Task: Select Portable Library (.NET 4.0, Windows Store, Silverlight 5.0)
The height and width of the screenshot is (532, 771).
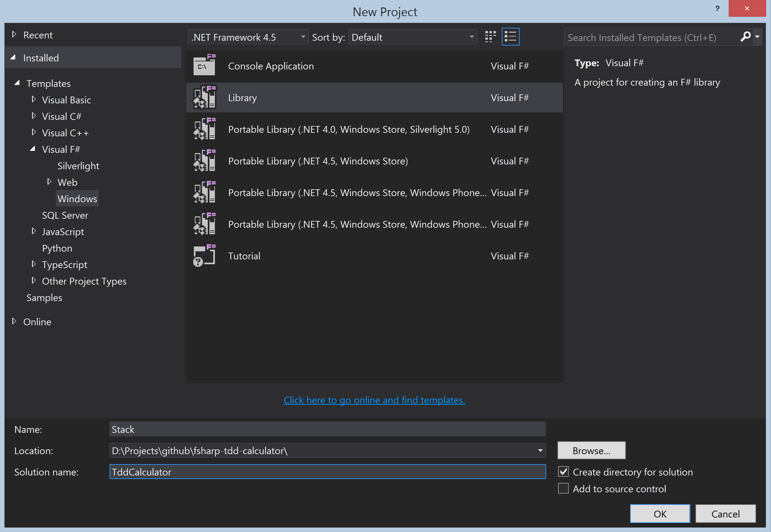Action: click(349, 129)
